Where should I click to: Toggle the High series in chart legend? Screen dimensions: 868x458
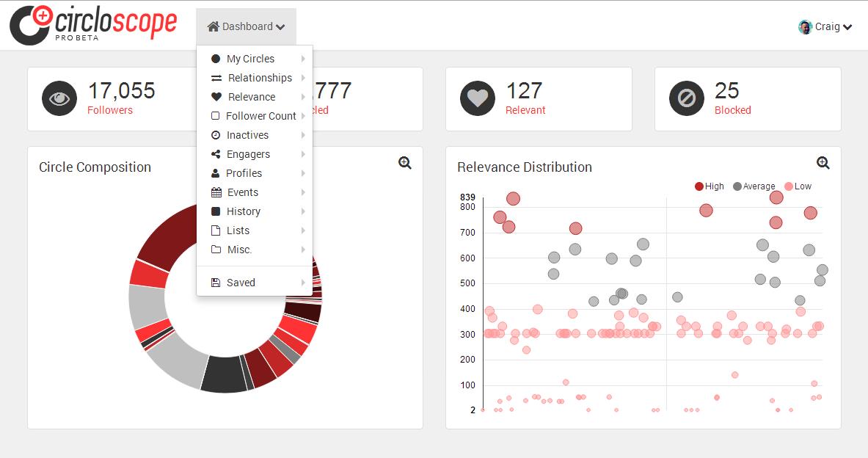710,186
